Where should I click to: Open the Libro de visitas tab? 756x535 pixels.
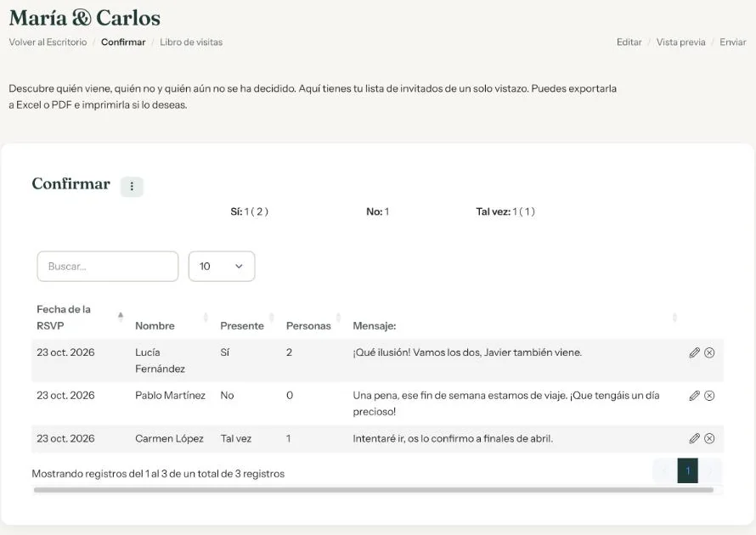click(191, 42)
